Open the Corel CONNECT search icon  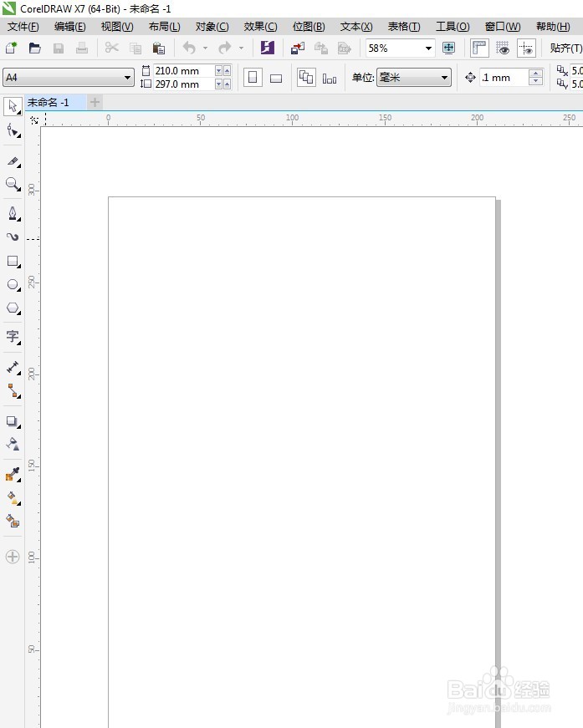pyautogui.click(x=267, y=48)
